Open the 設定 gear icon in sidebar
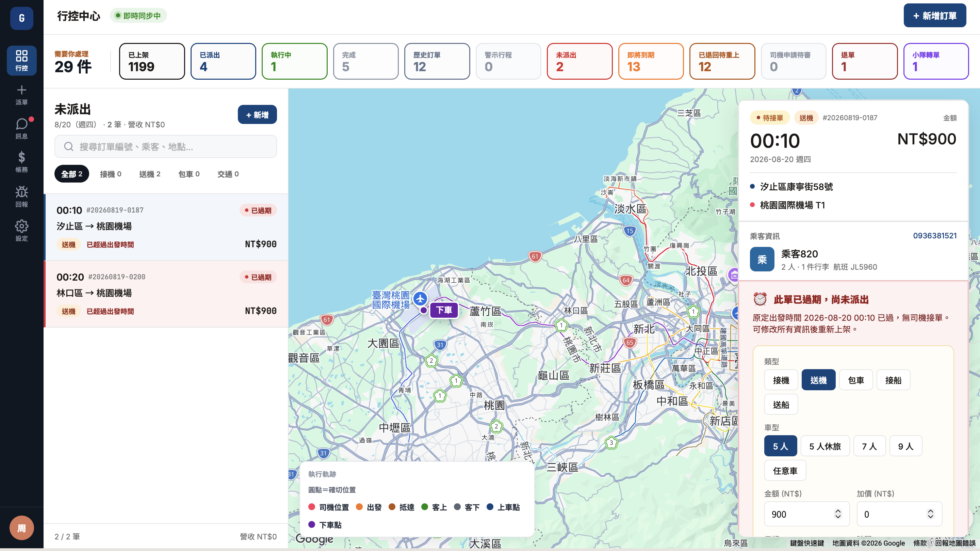Viewport: 980px width, 551px height. [22, 230]
